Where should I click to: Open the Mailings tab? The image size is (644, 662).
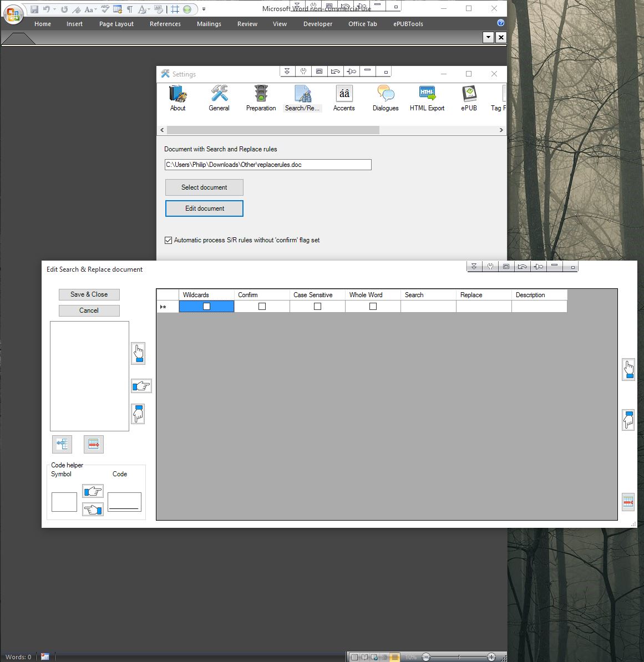click(x=209, y=24)
